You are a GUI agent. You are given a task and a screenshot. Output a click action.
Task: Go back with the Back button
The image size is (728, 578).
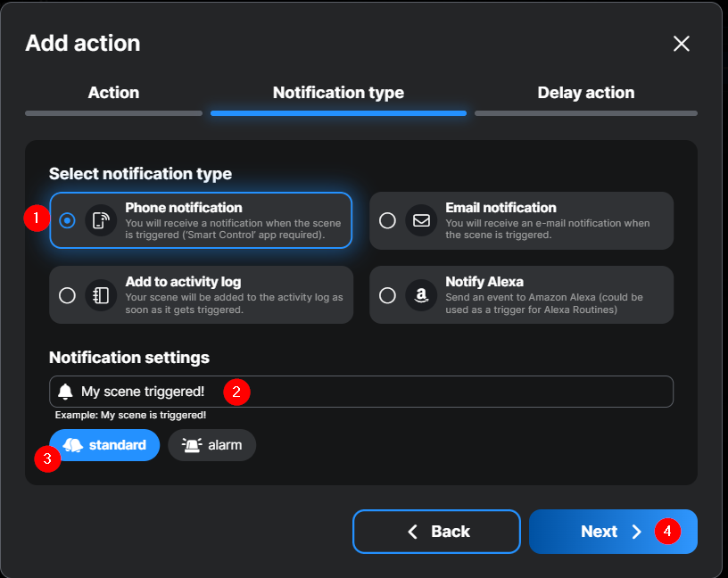point(436,532)
